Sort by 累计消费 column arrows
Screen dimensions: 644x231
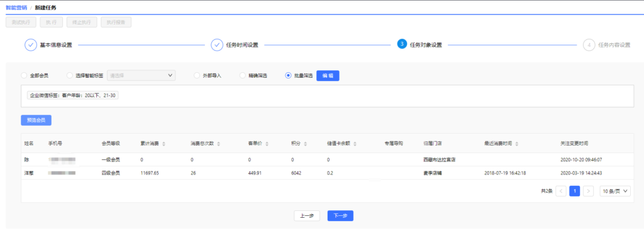pos(164,144)
